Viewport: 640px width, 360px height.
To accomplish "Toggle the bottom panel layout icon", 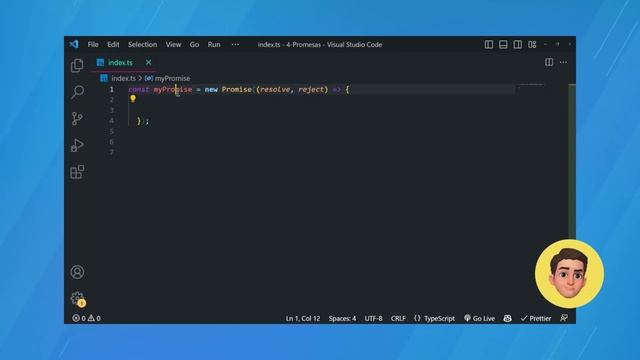I will pos(503,44).
